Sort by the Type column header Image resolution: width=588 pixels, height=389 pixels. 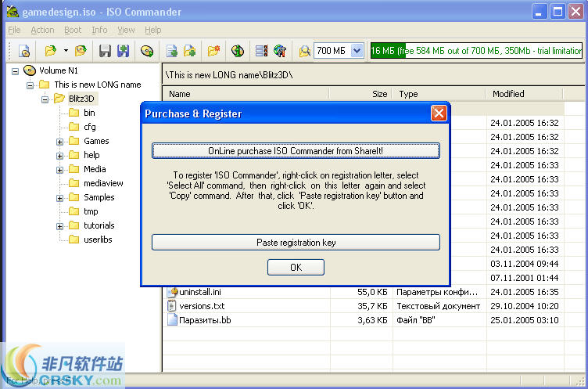(x=439, y=94)
